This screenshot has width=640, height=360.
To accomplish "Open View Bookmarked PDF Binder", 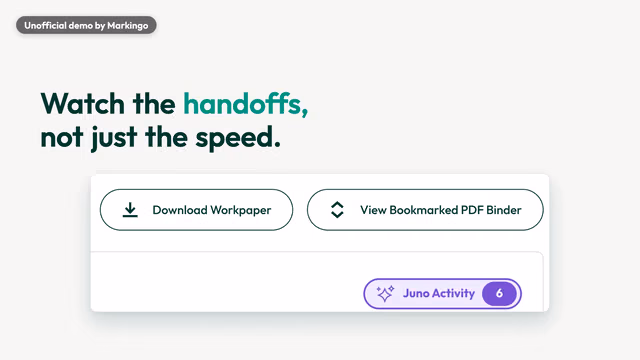I will point(425,210).
